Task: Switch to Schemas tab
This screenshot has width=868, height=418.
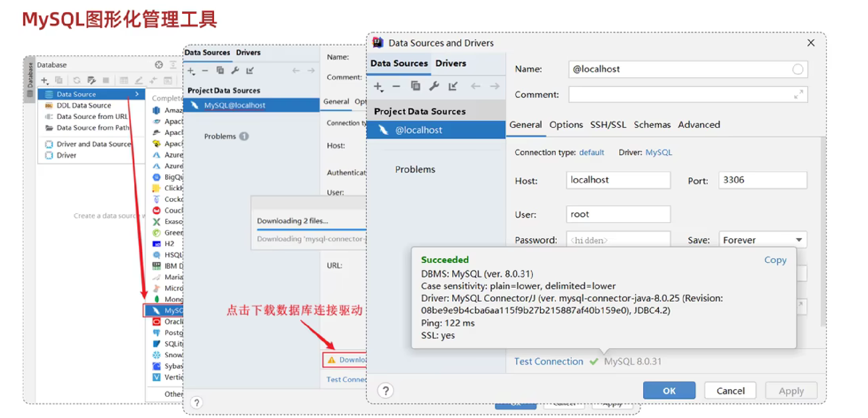Action: [x=652, y=125]
